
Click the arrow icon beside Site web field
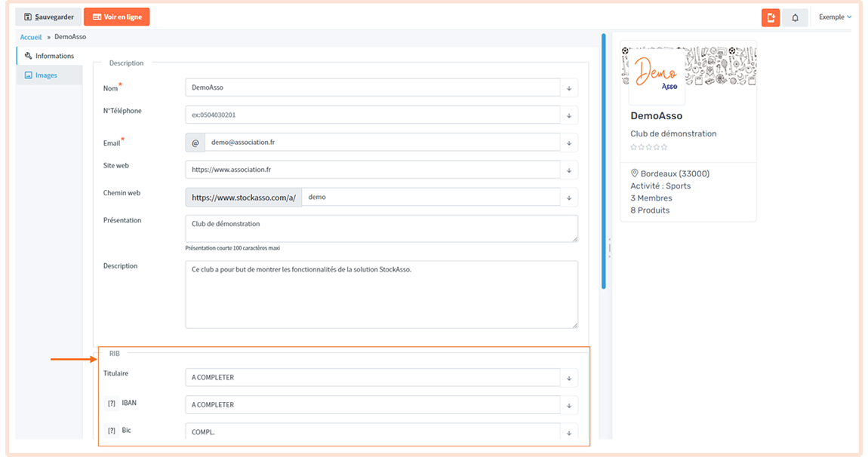(x=569, y=170)
